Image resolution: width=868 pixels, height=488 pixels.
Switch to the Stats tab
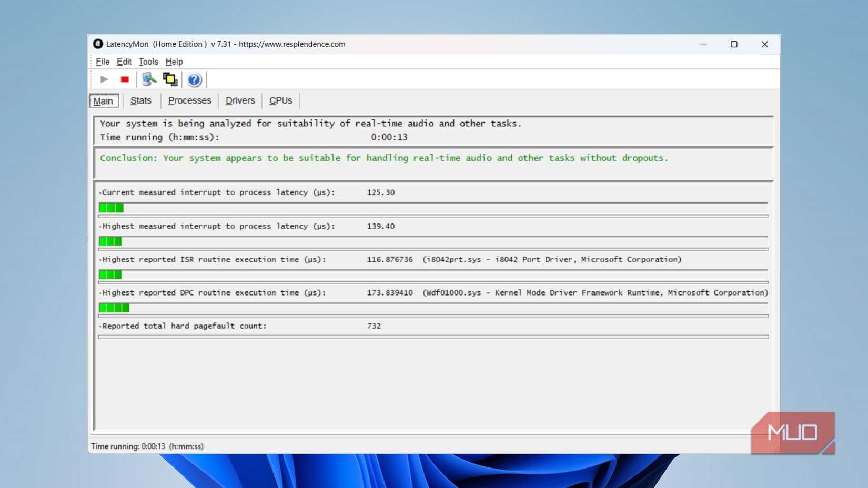pos(140,100)
